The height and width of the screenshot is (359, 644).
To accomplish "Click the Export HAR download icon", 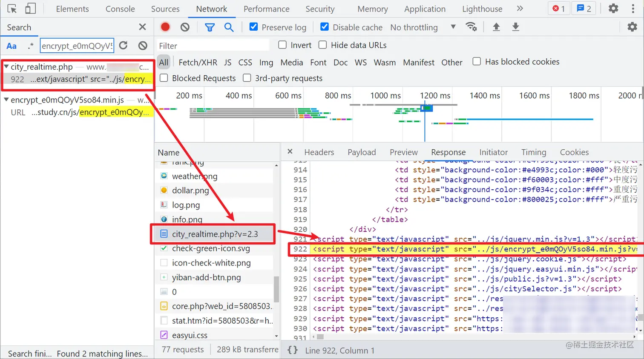I will pos(515,27).
